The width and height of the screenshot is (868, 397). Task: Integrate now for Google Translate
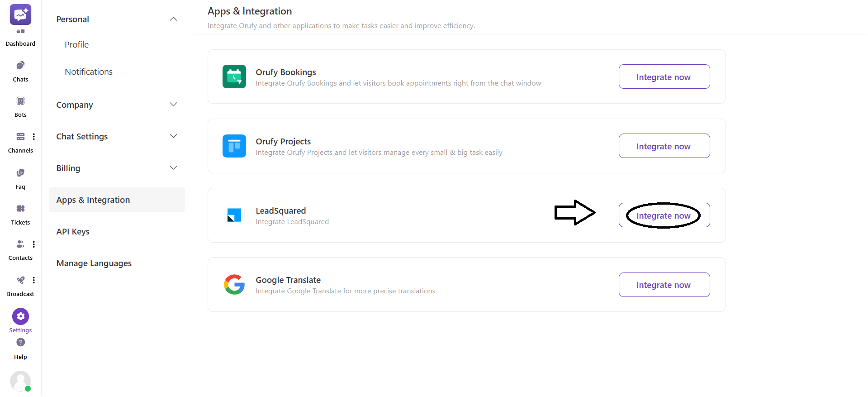[664, 284]
